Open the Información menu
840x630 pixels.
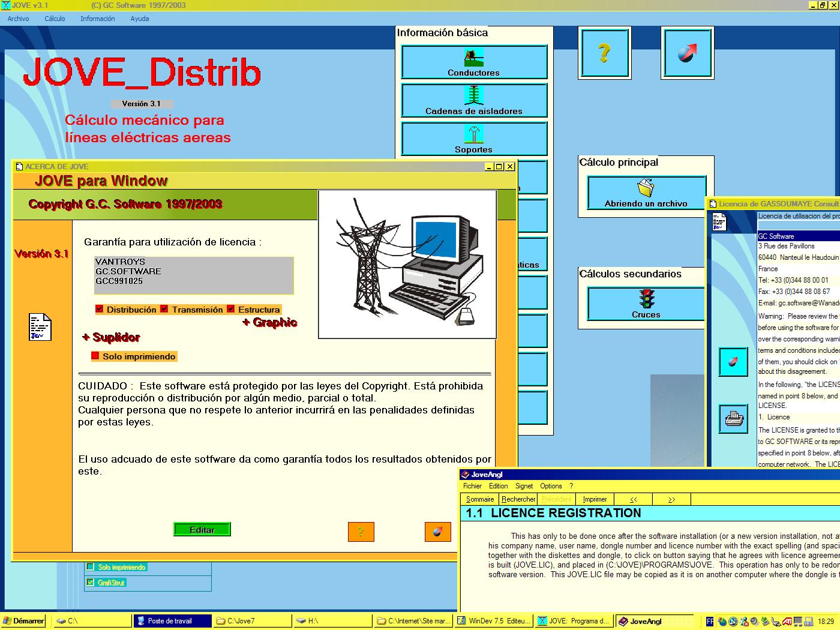[97, 19]
